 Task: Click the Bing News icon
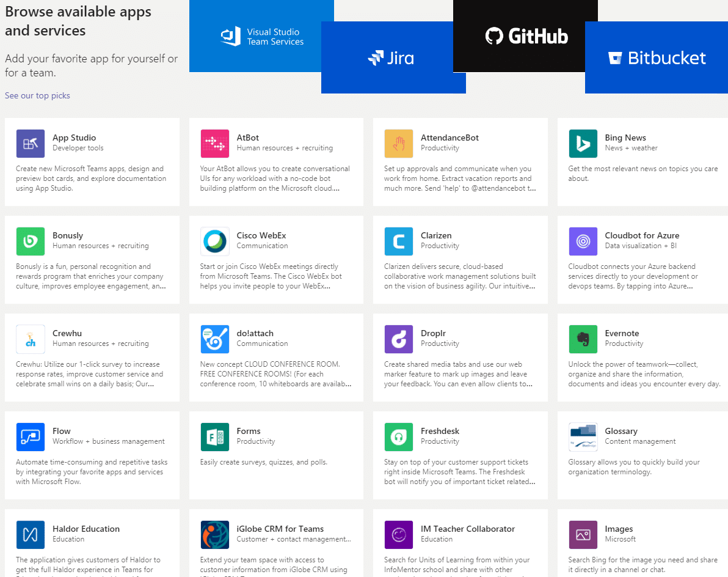pyautogui.click(x=583, y=144)
